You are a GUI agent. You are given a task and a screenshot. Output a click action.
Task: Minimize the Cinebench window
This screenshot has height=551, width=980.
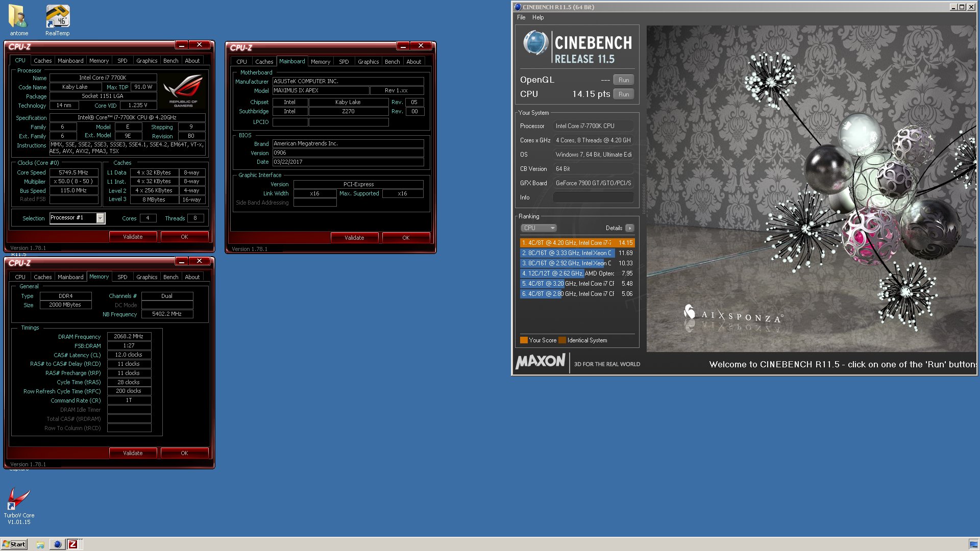953,7
